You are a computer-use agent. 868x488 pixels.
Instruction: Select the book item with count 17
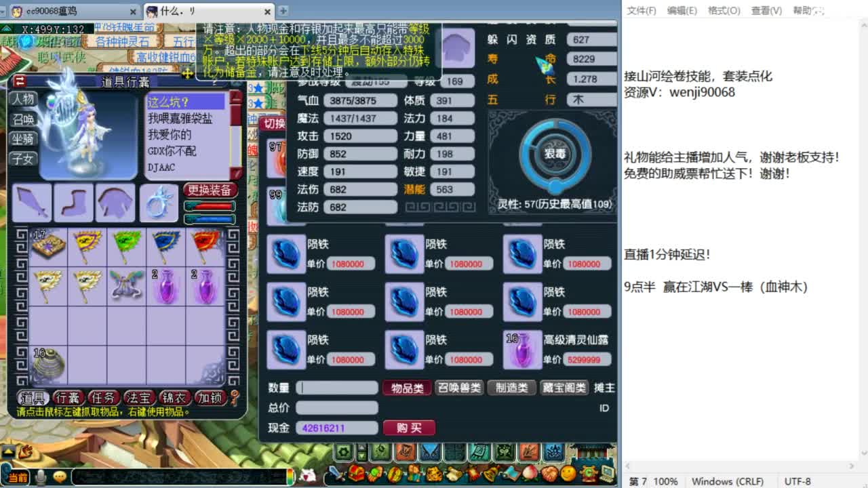(x=48, y=246)
